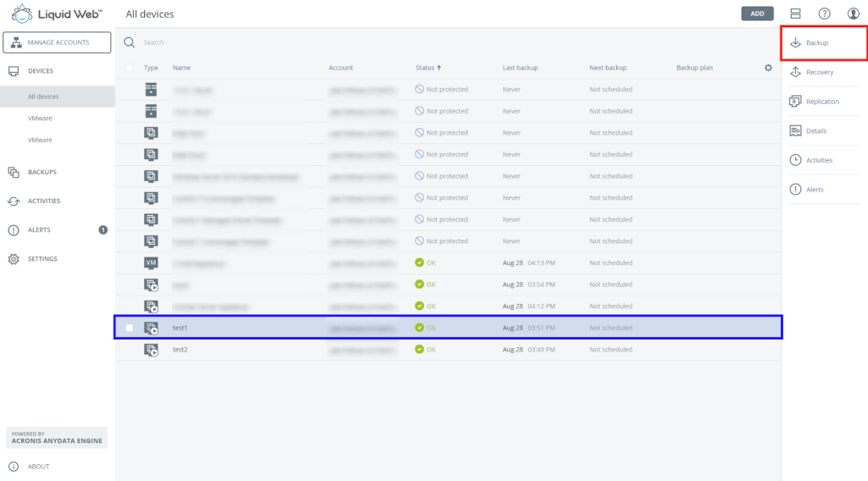This screenshot has width=868, height=481.
Task: Sort by the Account column header
Action: (x=341, y=68)
